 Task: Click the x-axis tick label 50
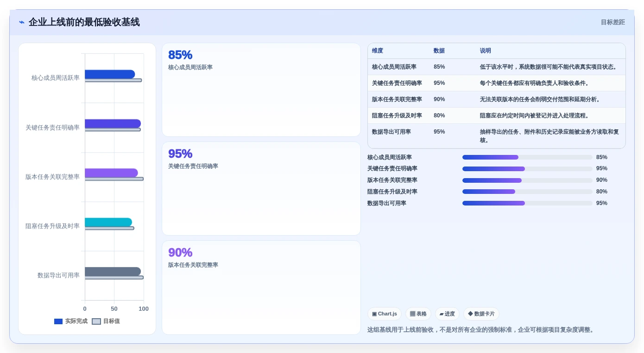pyautogui.click(x=114, y=308)
